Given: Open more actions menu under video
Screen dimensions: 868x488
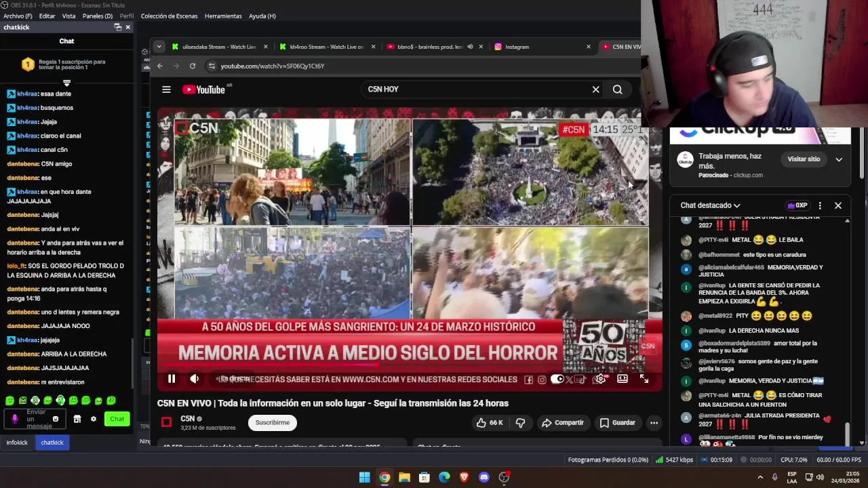Looking at the screenshot, I should tap(654, 423).
